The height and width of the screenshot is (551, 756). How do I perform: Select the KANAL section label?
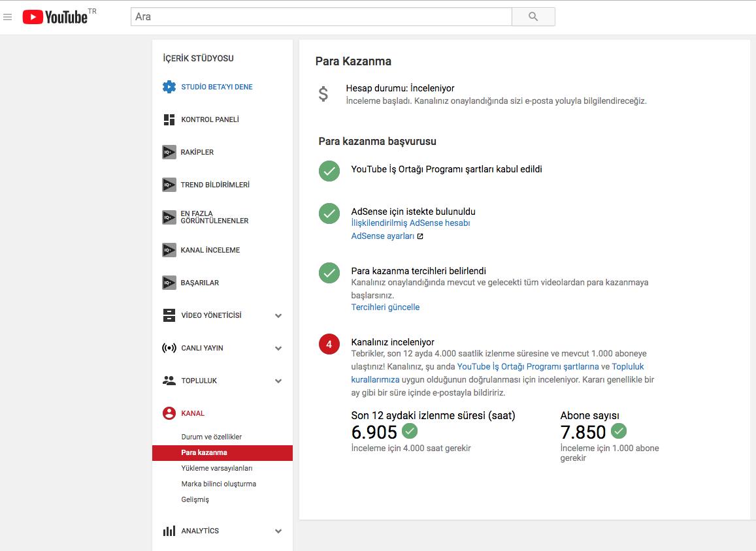tap(193, 413)
